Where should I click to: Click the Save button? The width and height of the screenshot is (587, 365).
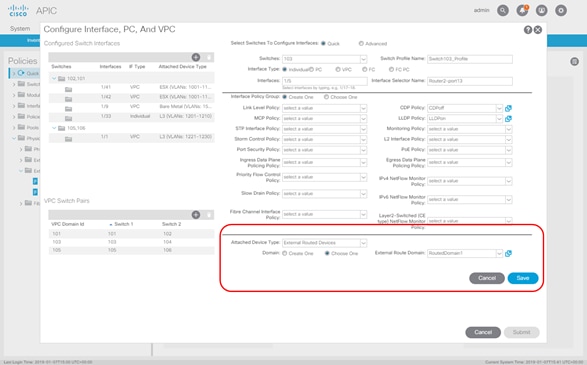(523, 278)
